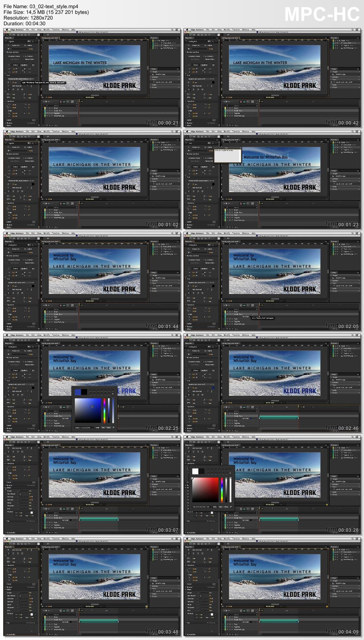Click green animation bar in 00:02:46 frame timeline
364x640 pixels.
(x=279, y=417)
